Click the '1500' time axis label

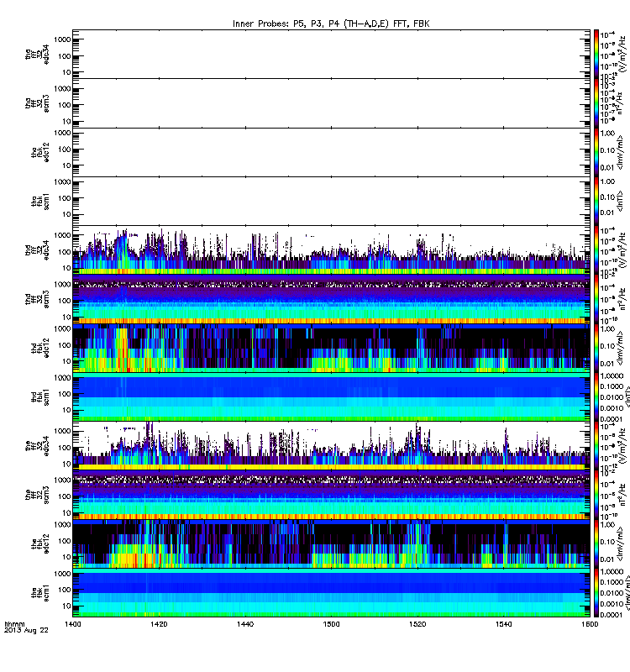pyautogui.click(x=331, y=624)
